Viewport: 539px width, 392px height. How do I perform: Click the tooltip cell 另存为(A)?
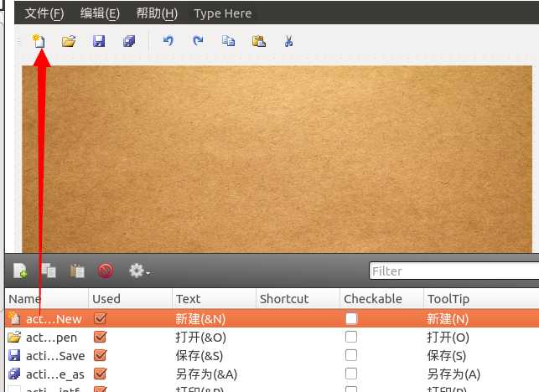453,374
